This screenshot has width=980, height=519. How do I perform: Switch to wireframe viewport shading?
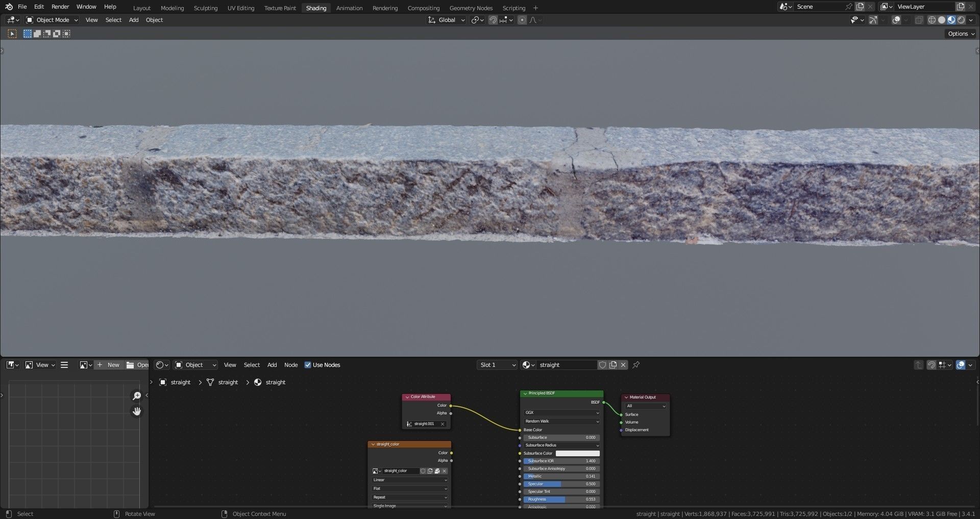(x=932, y=20)
